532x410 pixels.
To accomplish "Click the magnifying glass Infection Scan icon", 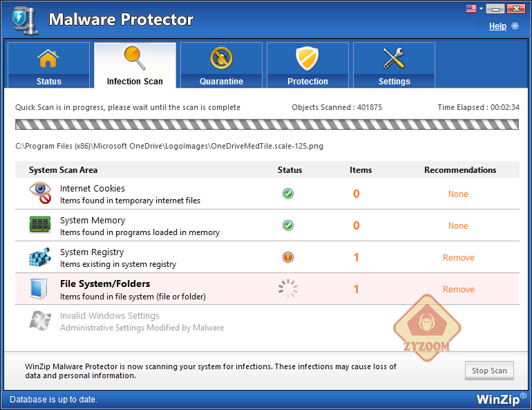I will (x=134, y=58).
